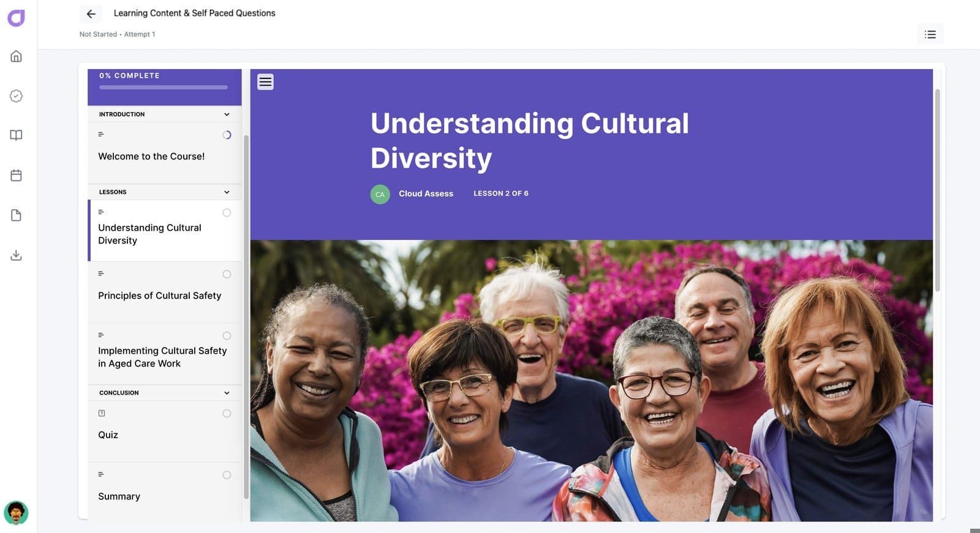
Task: Collapse the Lessons section chevron
Action: 227,192
